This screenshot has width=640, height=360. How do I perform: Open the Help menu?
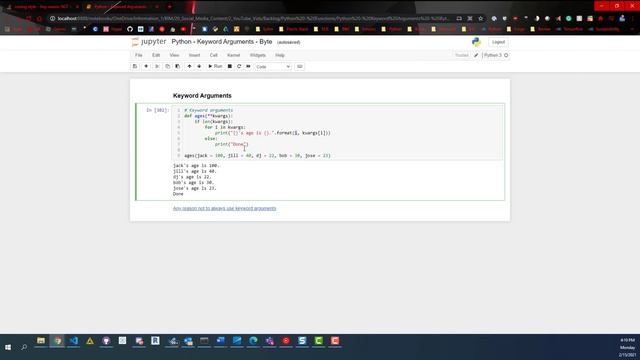pos(280,55)
